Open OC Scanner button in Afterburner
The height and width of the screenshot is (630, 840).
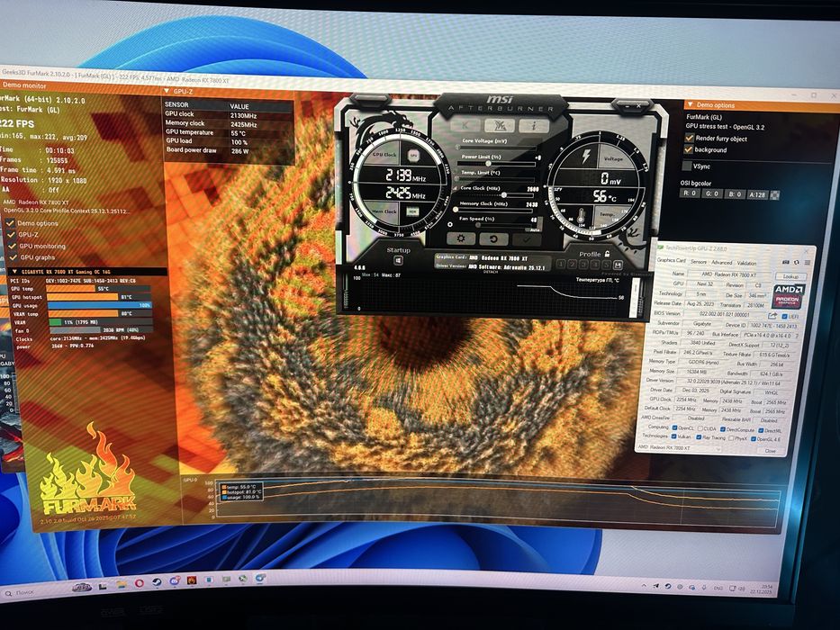(500, 126)
